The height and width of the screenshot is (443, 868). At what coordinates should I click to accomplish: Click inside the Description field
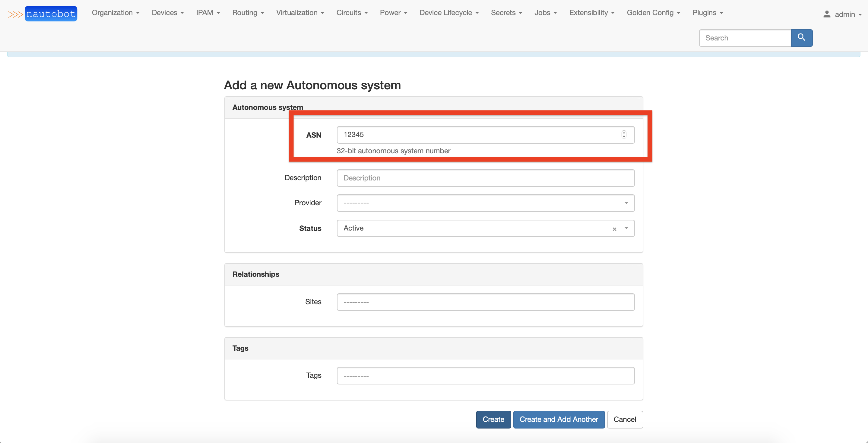coord(485,178)
